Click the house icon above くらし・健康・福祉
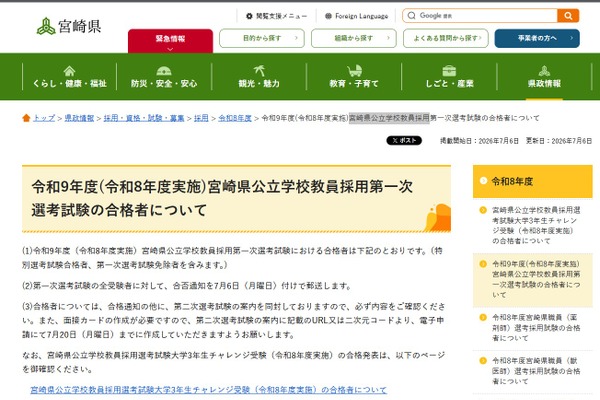The width and height of the screenshot is (600, 400). point(69,71)
